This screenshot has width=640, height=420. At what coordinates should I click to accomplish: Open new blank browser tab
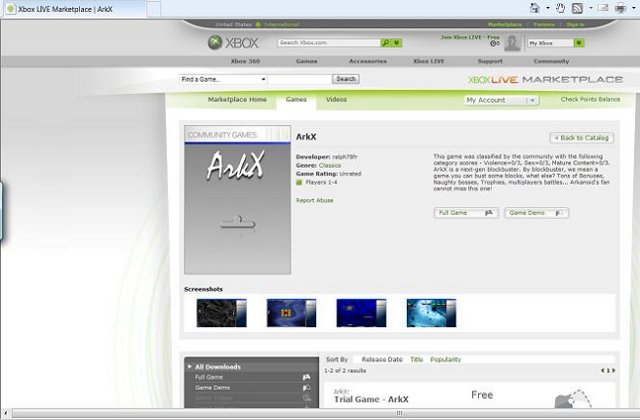pos(153,9)
